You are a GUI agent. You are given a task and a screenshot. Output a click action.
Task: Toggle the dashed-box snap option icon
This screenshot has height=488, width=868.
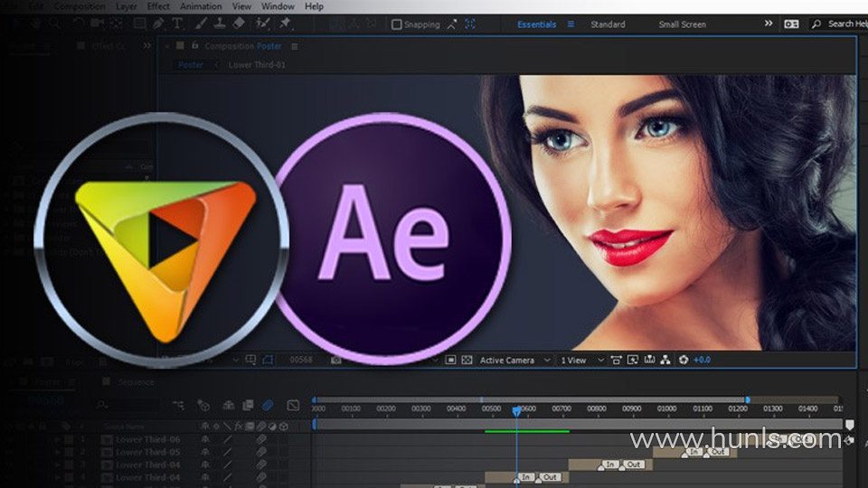pos(470,24)
